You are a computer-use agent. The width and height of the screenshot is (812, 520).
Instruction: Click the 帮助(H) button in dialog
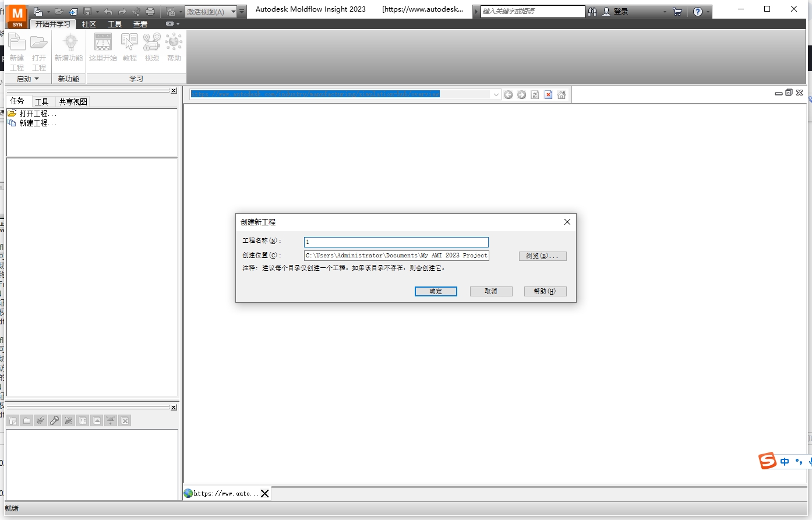click(x=545, y=291)
